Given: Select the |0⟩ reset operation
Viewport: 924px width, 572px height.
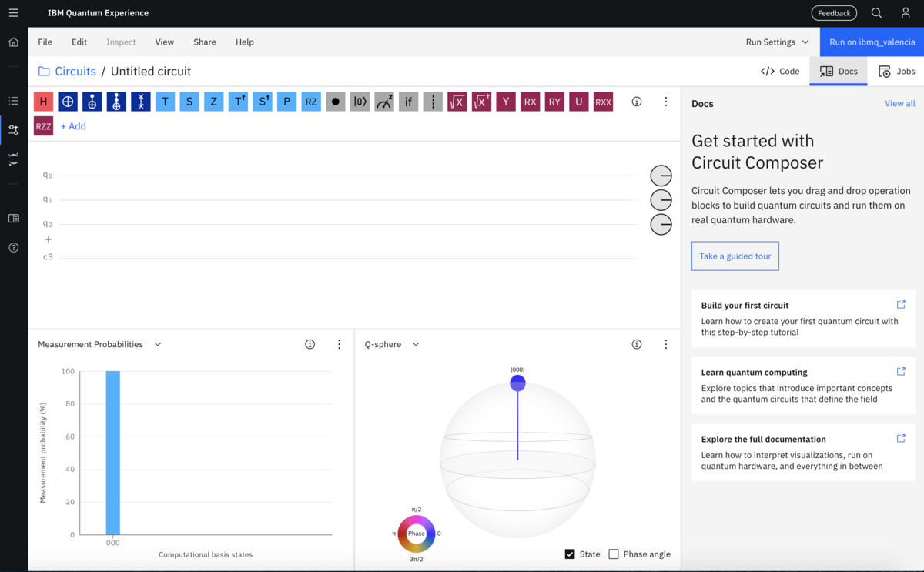Looking at the screenshot, I should [360, 102].
